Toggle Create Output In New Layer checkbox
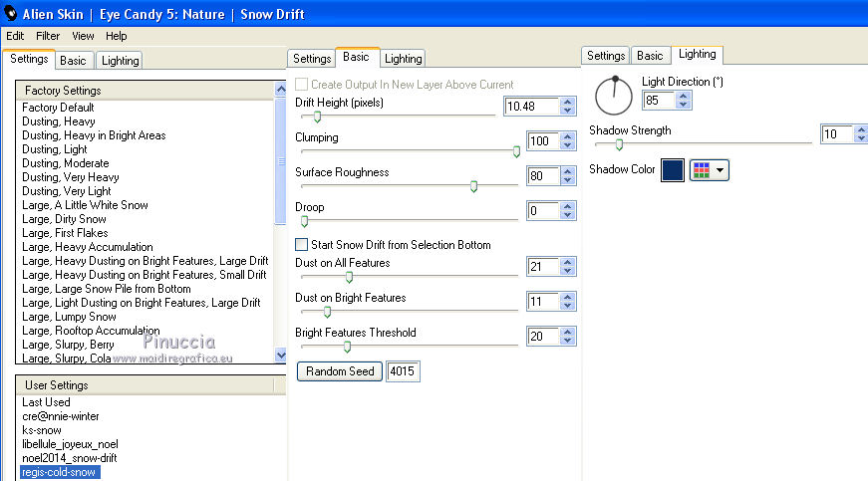 click(301, 84)
